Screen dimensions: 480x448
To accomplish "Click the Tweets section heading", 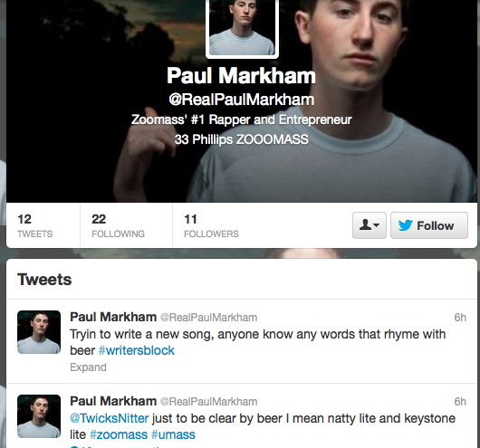I will click(x=44, y=280).
